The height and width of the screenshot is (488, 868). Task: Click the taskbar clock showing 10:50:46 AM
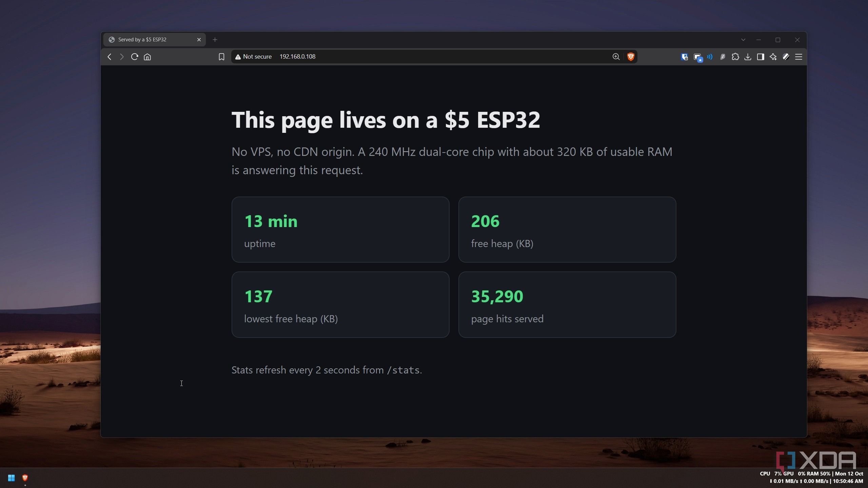tap(848, 481)
